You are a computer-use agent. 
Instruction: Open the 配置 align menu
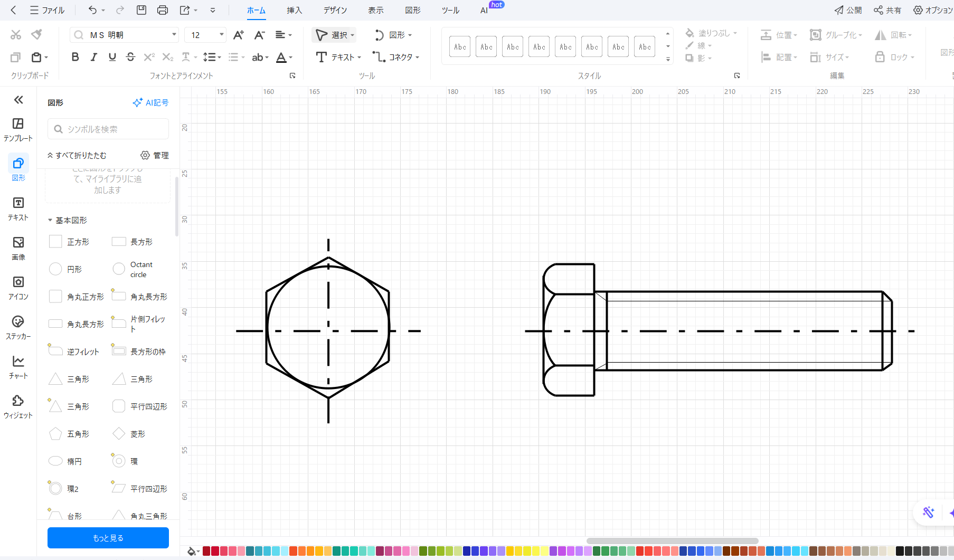[x=779, y=57]
